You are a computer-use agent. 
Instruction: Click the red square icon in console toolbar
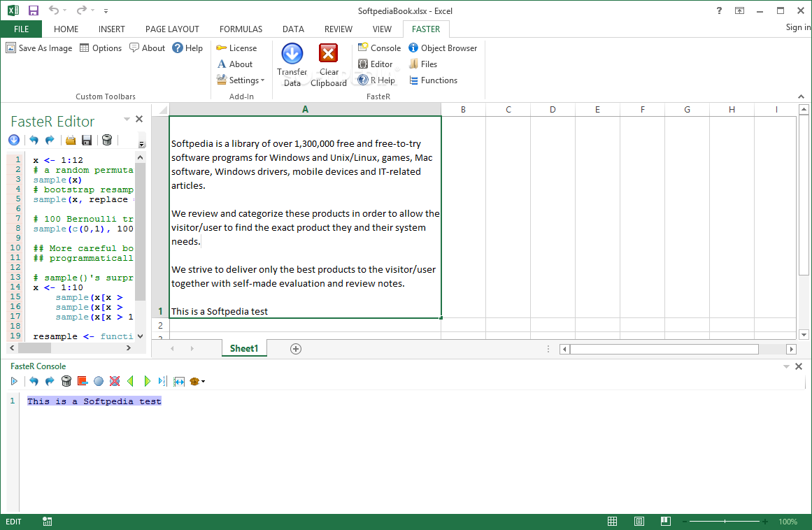[83, 381]
